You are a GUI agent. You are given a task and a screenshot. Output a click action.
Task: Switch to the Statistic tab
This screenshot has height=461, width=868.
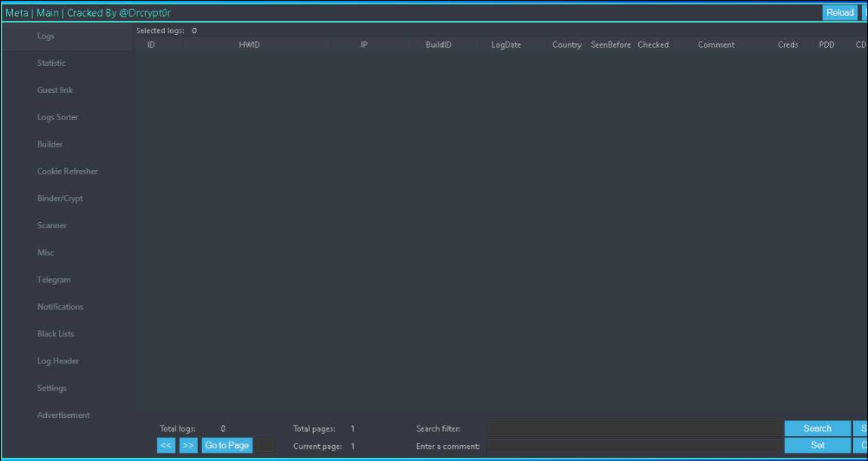51,63
